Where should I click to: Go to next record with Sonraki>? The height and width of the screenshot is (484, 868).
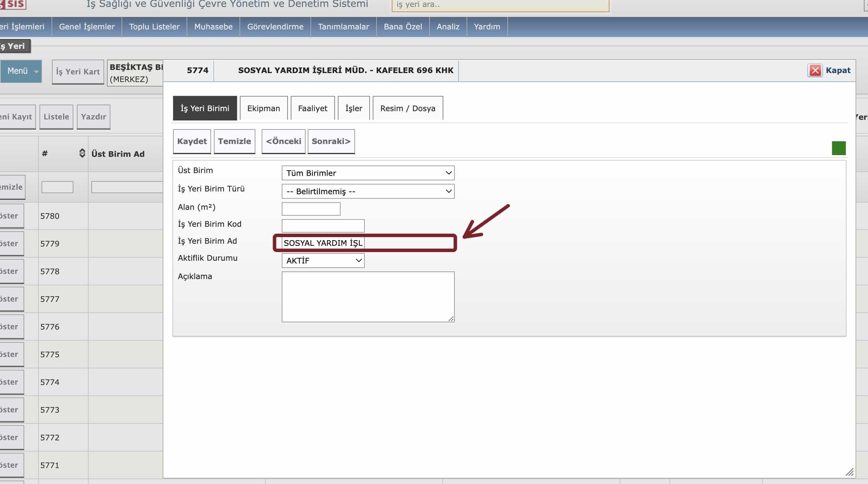(331, 141)
